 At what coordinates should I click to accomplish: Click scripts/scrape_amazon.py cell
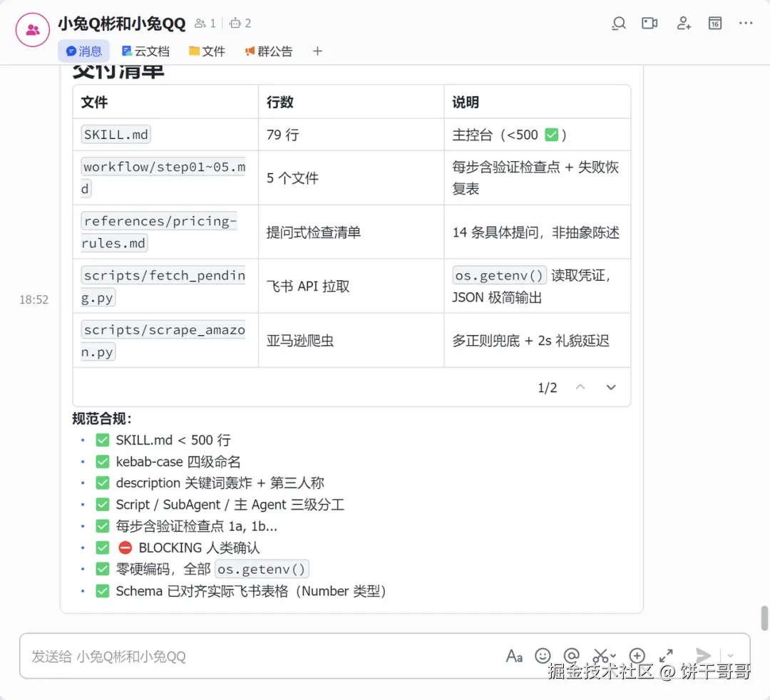tap(165, 341)
